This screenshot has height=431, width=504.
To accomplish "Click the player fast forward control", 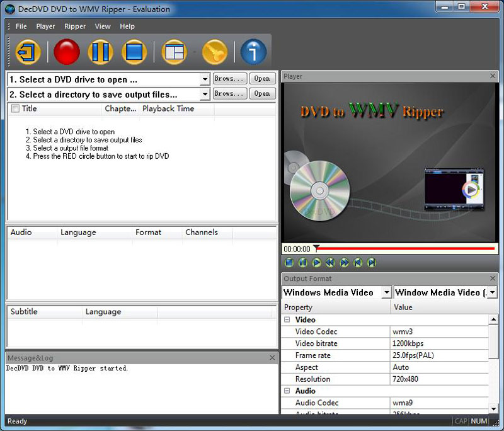I will 344,263.
